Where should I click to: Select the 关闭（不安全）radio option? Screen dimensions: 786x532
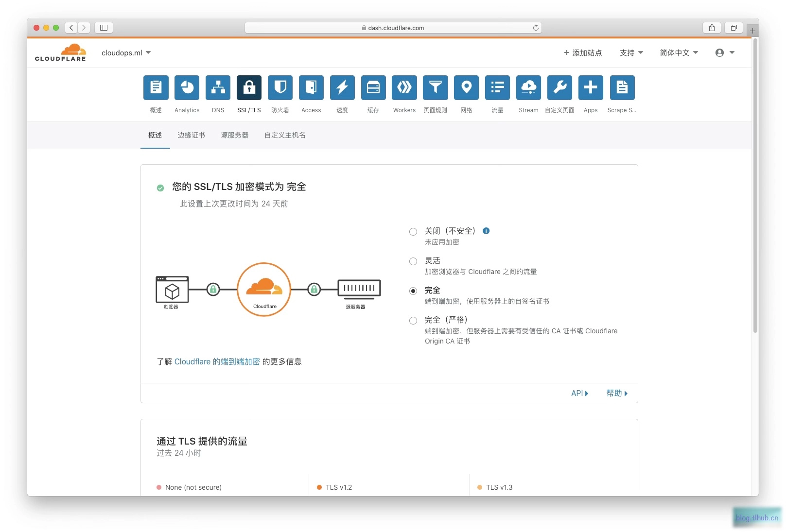click(413, 232)
